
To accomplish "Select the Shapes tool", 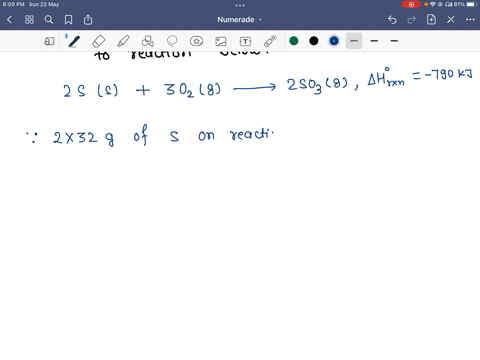I will pyautogui.click(x=148, y=41).
